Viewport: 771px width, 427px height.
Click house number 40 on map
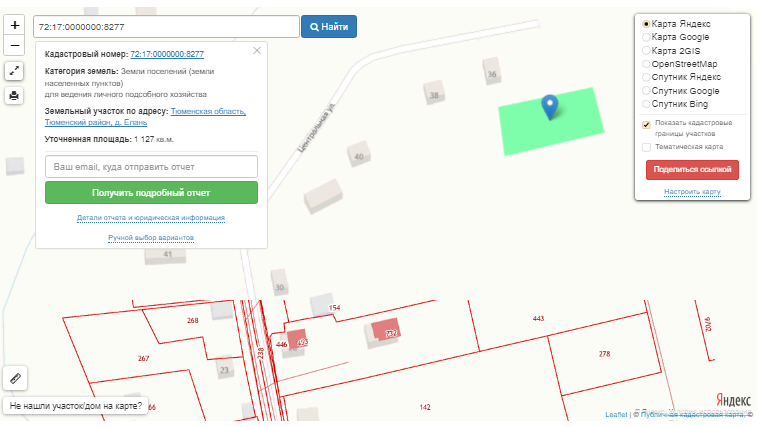click(x=359, y=156)
